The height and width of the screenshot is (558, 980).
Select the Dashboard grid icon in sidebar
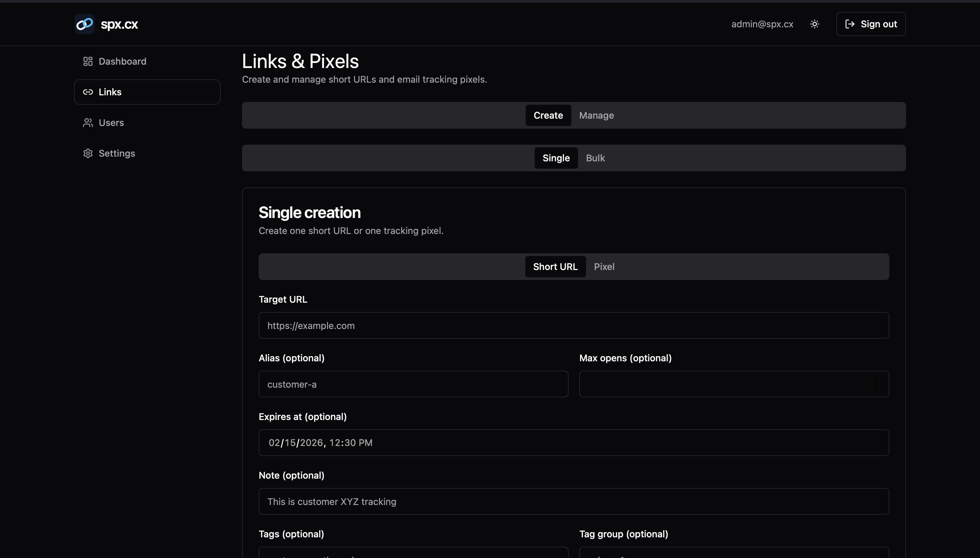[88, 61]
